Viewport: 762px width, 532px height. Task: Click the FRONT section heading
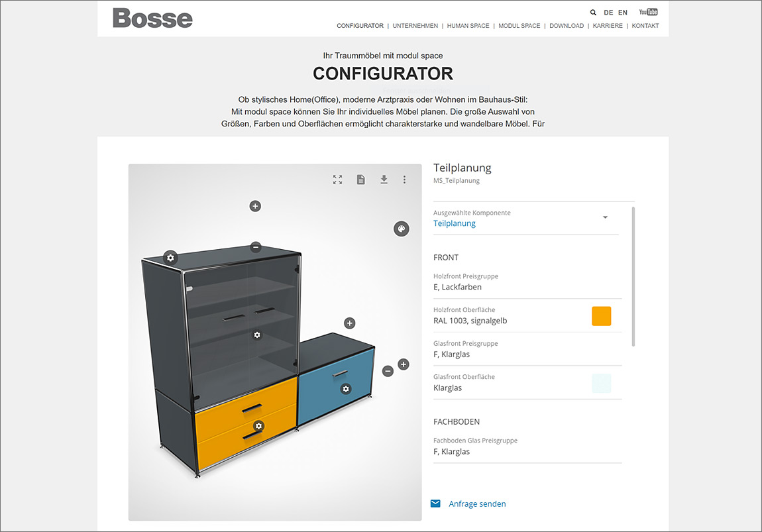pyautogui.click(x=446, y=258)
